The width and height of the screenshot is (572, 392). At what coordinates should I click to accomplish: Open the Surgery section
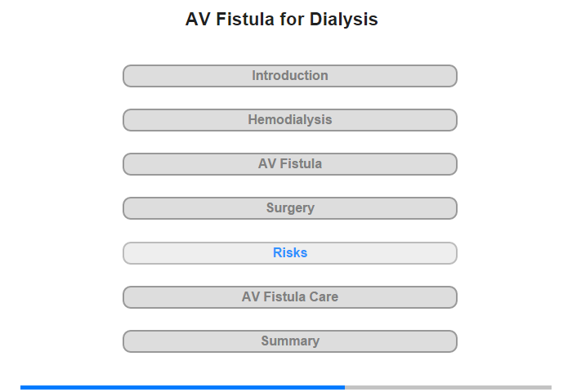[289, 208]
